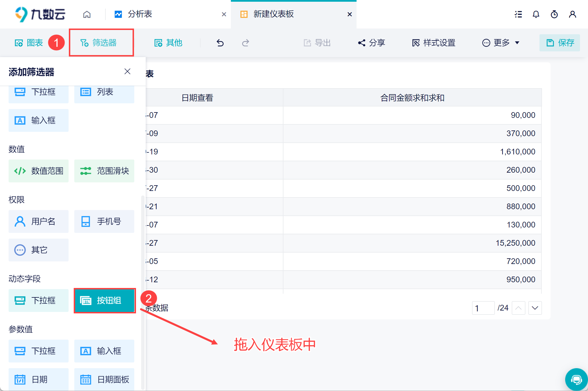The image size is (588, 391).
Task: Open the task list icon
Action: [x=518, y=14]
